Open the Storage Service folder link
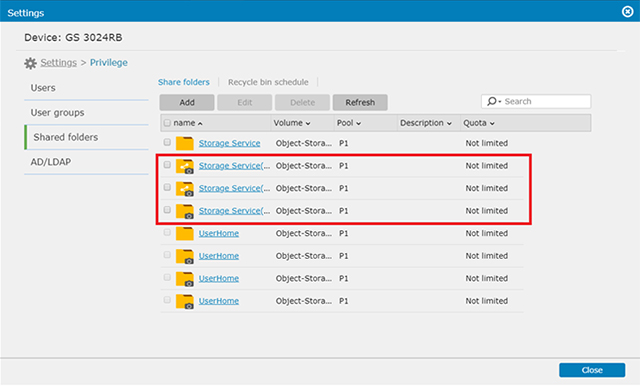The image size is (640, 387). (x=229, y=143)
